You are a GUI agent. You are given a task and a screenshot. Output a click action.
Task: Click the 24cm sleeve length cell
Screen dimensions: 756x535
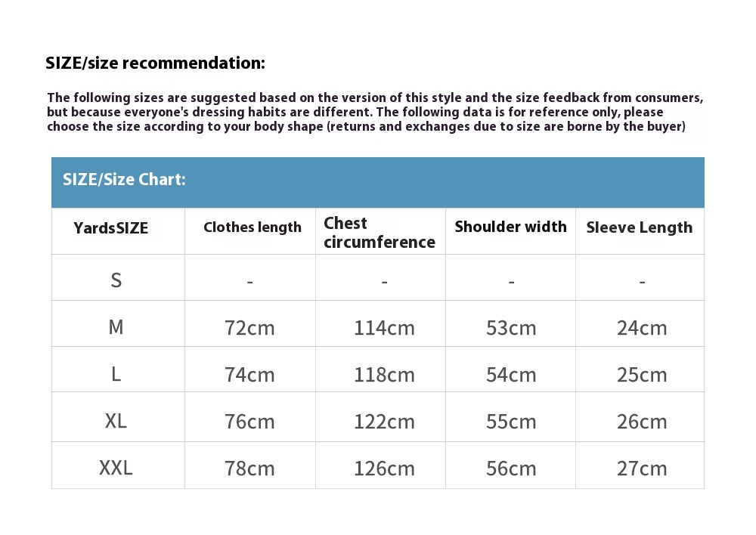point(642,328)
